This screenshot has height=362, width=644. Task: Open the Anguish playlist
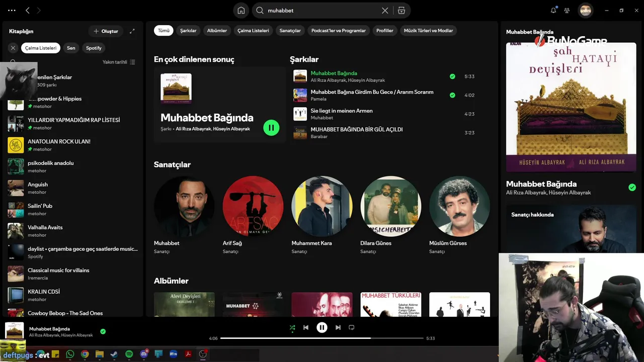[x=73, y=188]
